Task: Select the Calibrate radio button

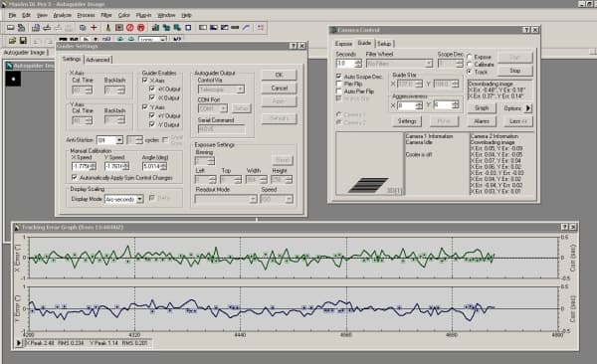Action: (470, 65)
